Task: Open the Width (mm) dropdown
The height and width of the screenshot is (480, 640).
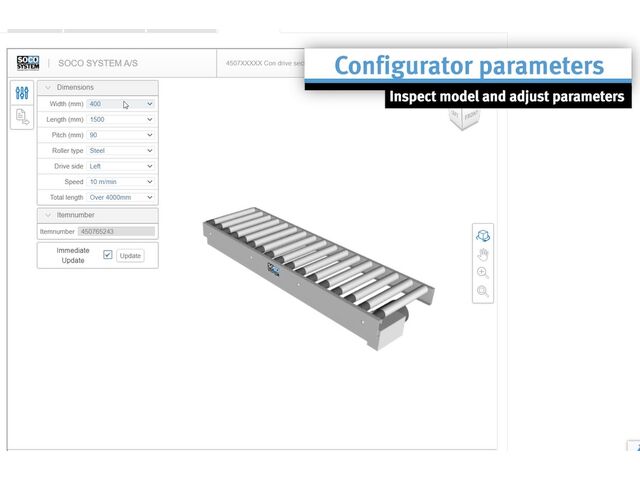Action: point(121,104)
